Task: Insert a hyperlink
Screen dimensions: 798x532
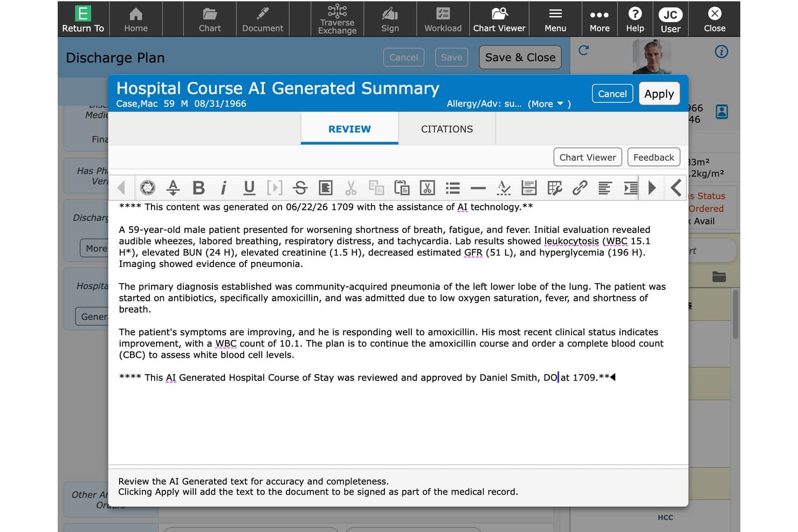Action: tap(580, 188)
